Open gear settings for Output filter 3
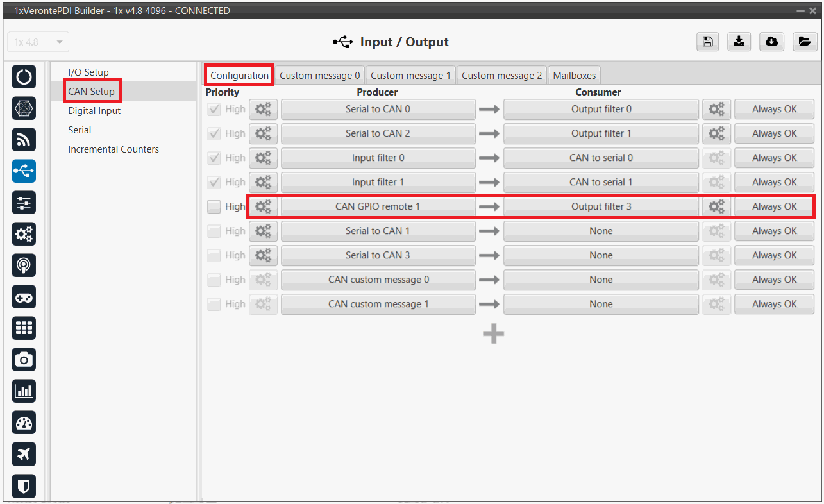The height and width of the screenshot is (504, 824). tap(716, 206)
